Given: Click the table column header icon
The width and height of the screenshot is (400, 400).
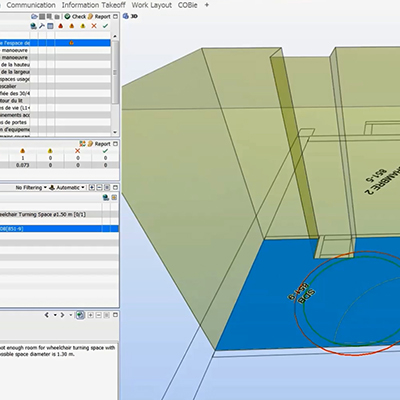Looking at the screenshot, I should (50, 26).
